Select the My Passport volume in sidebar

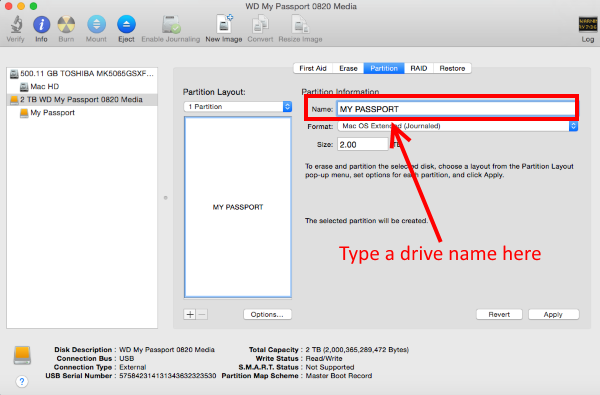(82, 113)
